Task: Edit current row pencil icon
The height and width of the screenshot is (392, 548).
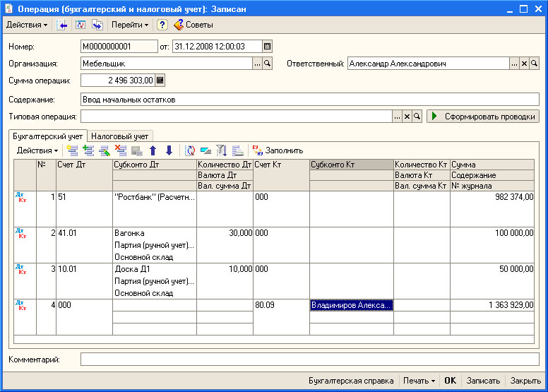Action: click(x=105, y=150)
